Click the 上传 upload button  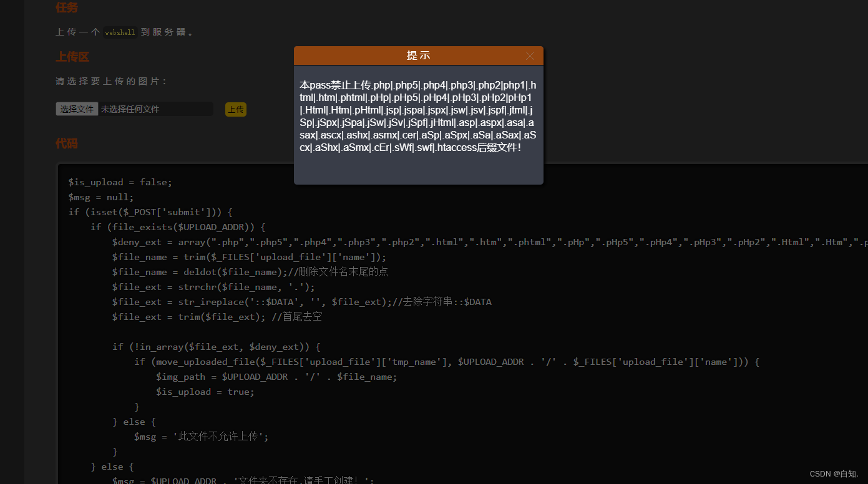tap(236, 110)
